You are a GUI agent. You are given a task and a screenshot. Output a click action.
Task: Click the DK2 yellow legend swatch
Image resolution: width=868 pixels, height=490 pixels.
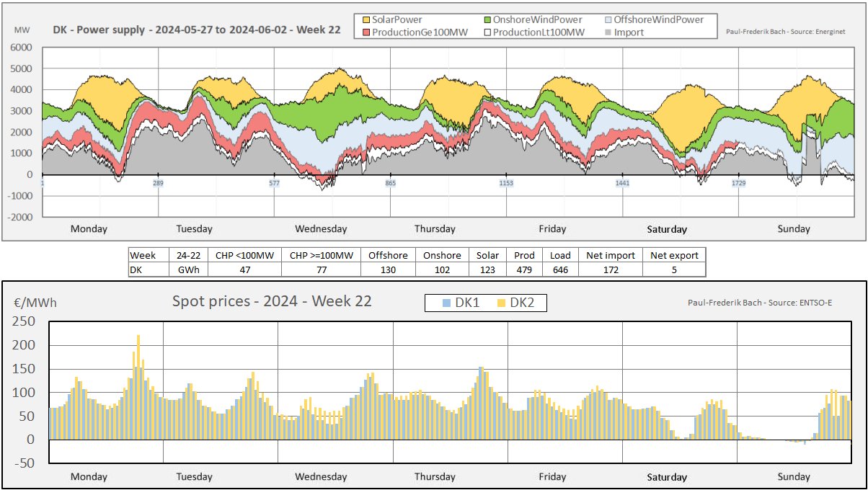pos(500,303)
